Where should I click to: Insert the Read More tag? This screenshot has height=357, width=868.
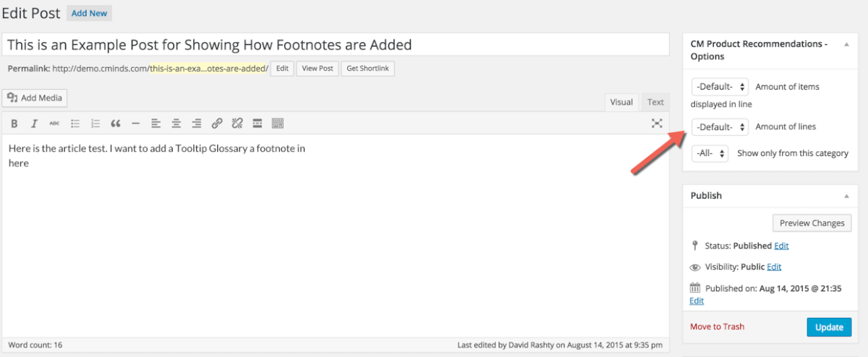257,124
